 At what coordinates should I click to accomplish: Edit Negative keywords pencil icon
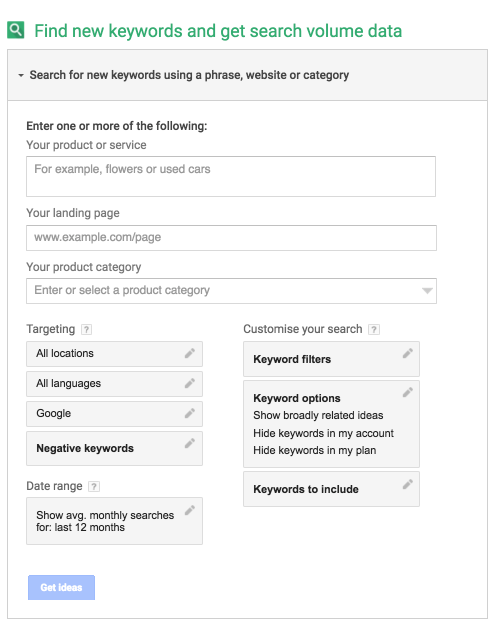[x=190, y=443]
